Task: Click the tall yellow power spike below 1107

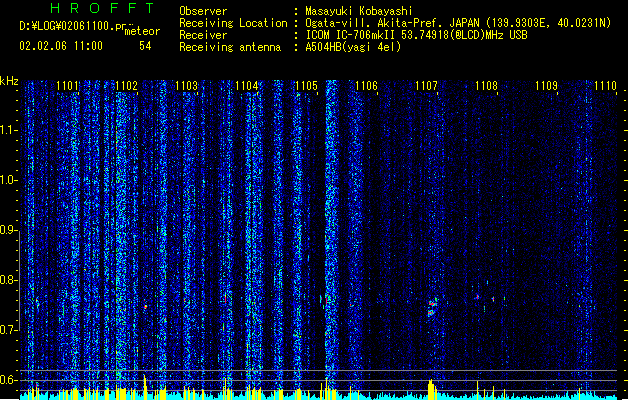Action: tap(431, 389)
